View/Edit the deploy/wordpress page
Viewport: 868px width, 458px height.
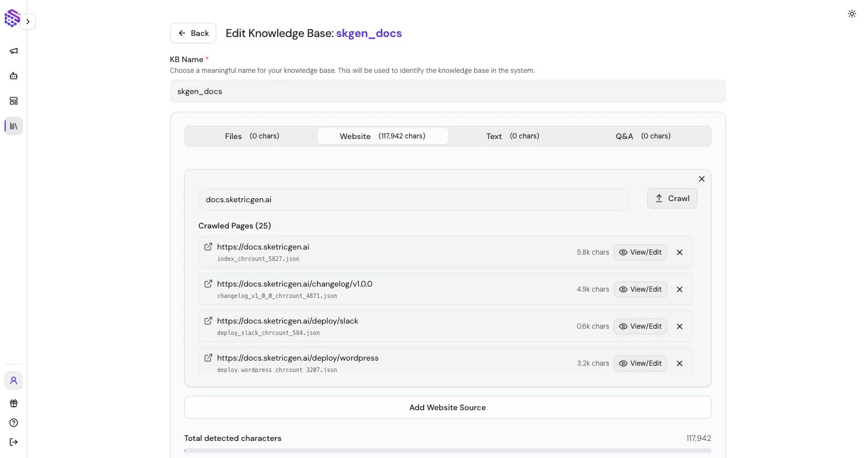coord(640,363)
